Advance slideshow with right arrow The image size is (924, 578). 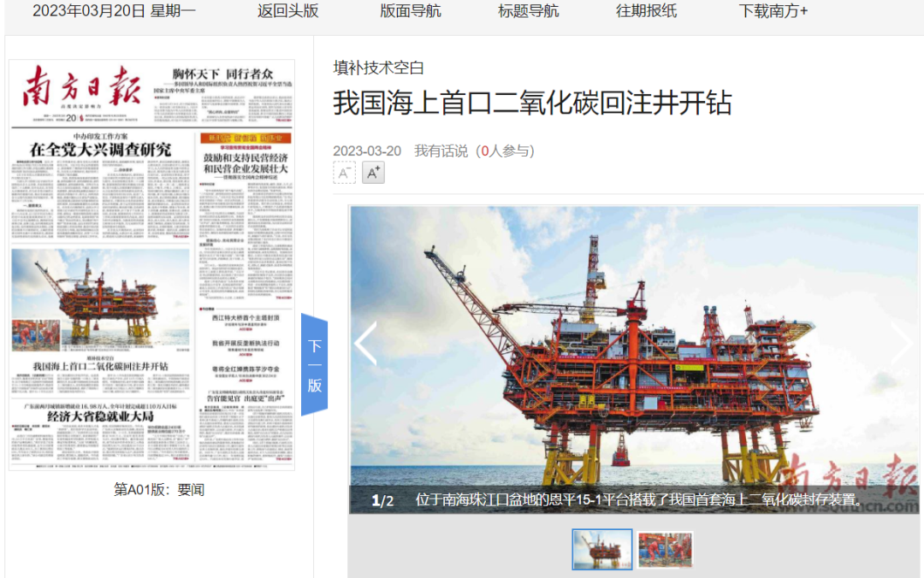click(903, 344)
